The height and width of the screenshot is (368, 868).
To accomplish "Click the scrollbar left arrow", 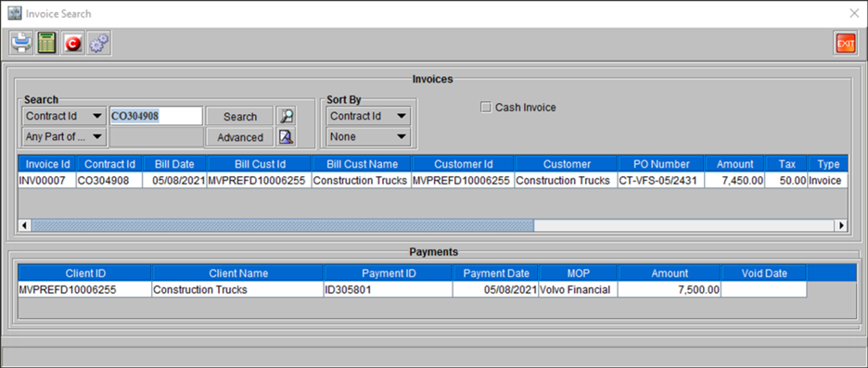I will [x=24, y=225].
